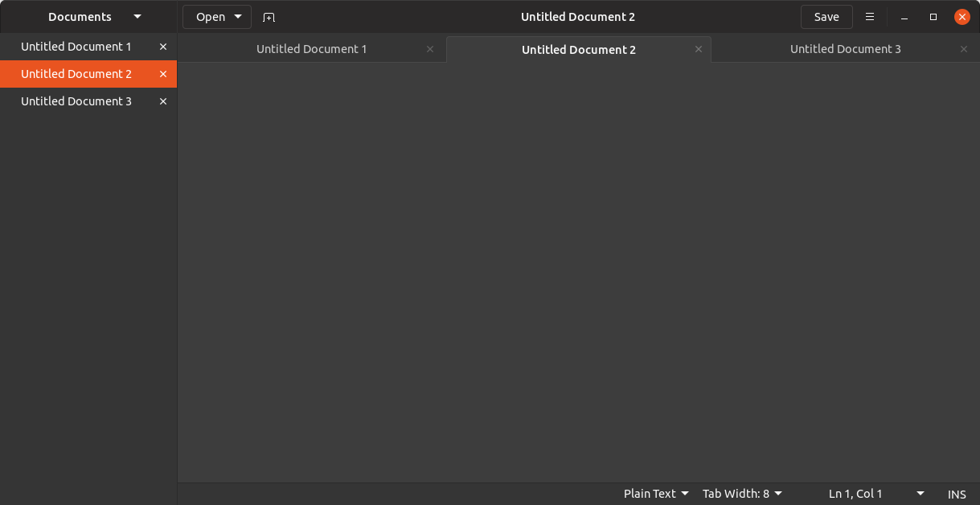Image resolution: width=980 pixels, height=505 pixels.
Task: Close the editor window with the orange button
Action: pyautogui.click(x=962, y=17)
